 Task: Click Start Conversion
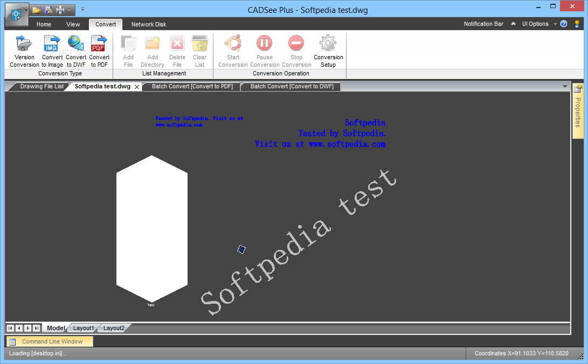pos(233,51)
